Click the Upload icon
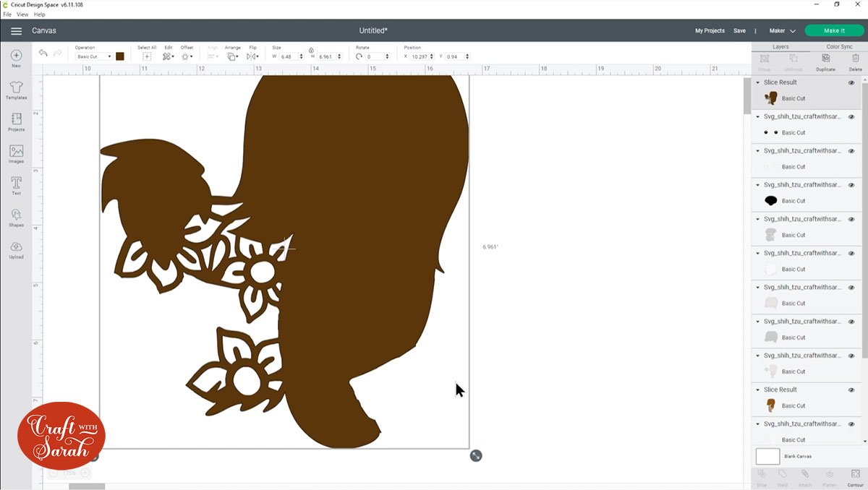 pos(16,249)
